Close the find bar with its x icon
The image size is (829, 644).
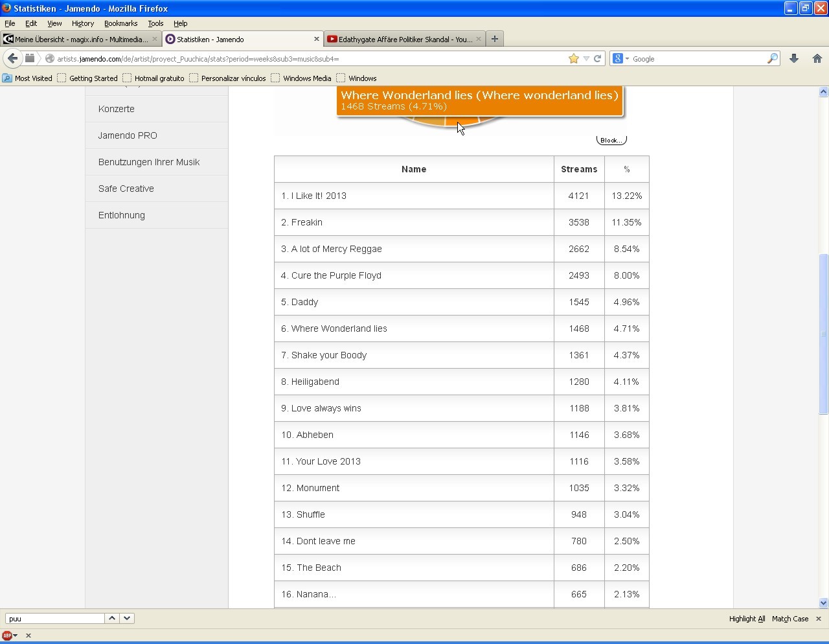coord(818,619)
